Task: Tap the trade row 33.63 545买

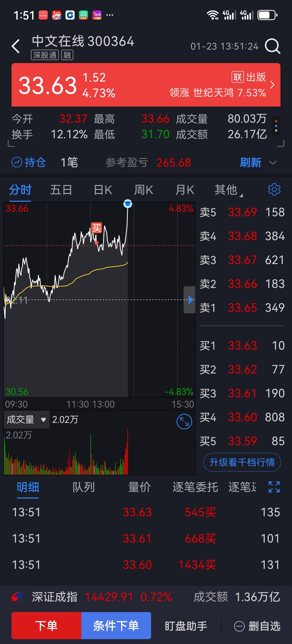Action: [x=146, y=512]
